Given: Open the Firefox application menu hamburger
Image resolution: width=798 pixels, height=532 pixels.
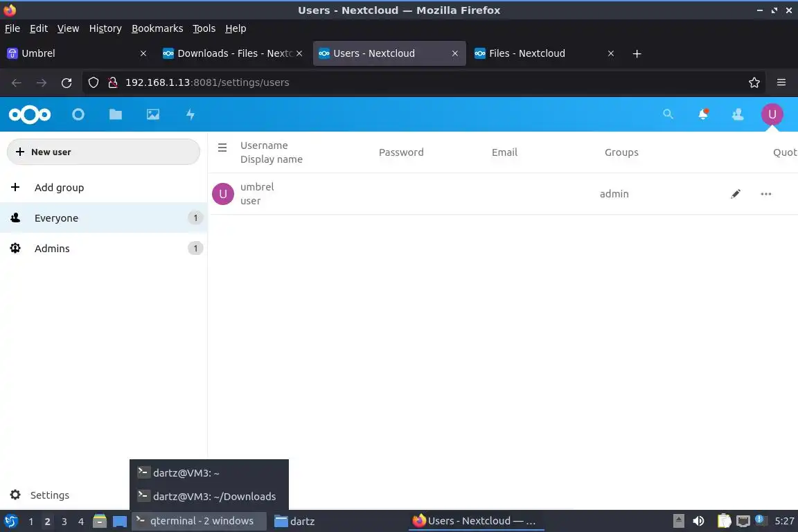Looking at the screenshot, I should click(781, 82).
